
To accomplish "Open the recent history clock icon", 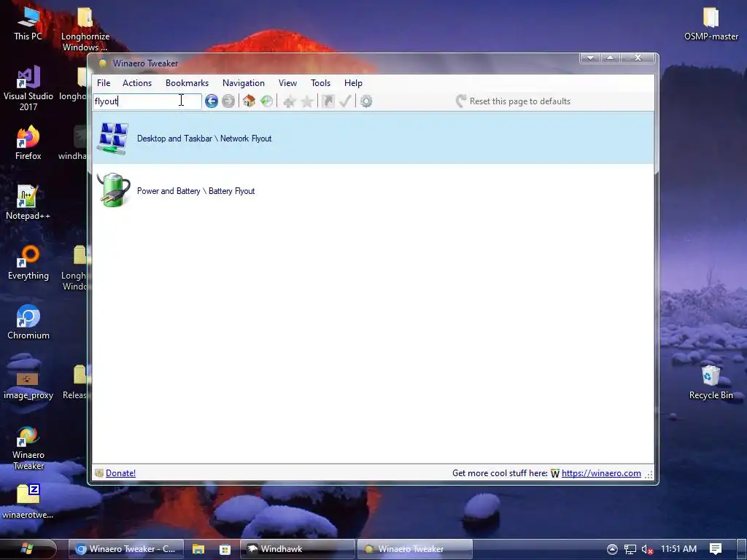I will [267, 101].
